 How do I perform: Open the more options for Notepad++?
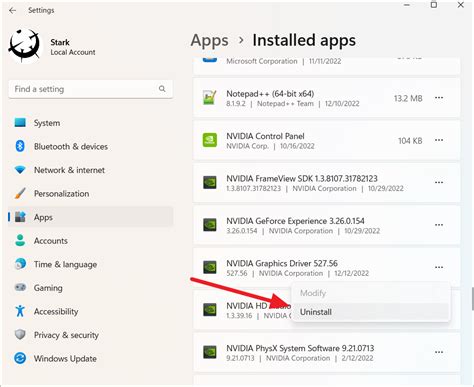(x=439, y=98)
